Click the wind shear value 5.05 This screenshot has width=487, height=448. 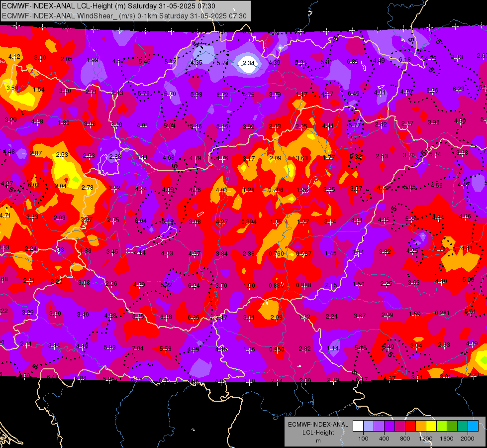pyautogui.click(x=409, y=187)
